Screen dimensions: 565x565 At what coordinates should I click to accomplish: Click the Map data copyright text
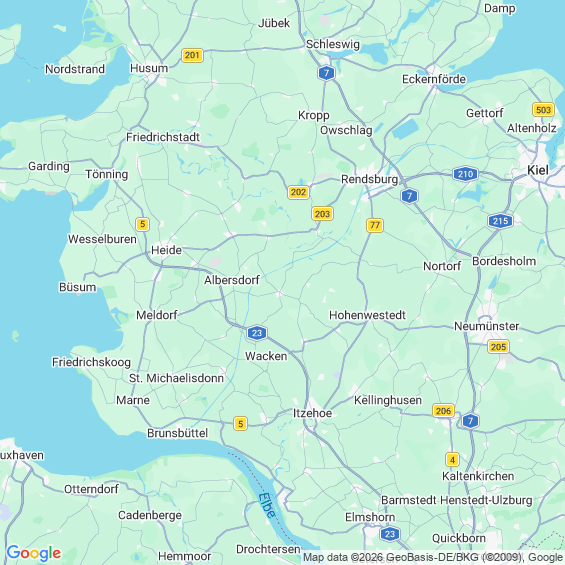point(433,557)
